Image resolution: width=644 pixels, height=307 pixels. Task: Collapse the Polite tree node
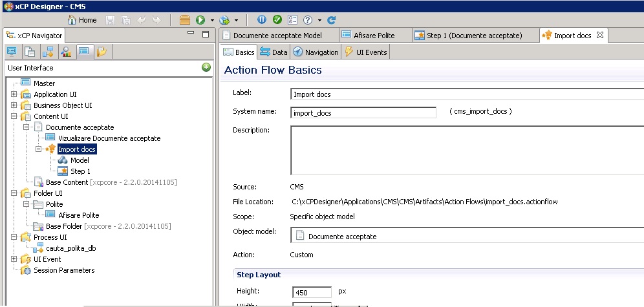[27, 204]
